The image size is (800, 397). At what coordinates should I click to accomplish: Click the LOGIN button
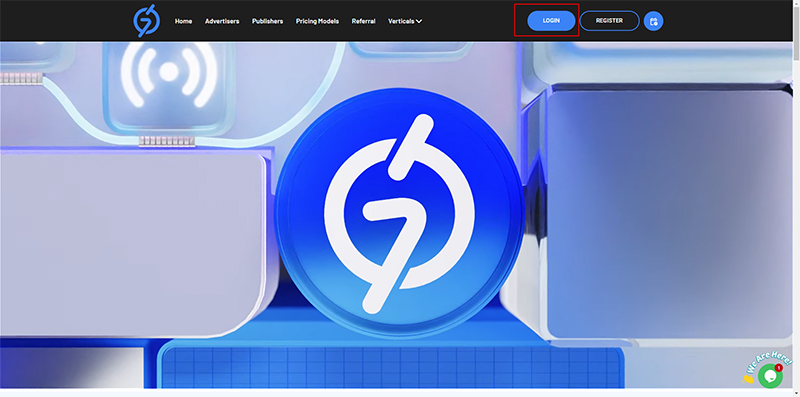tap(551, 21)
